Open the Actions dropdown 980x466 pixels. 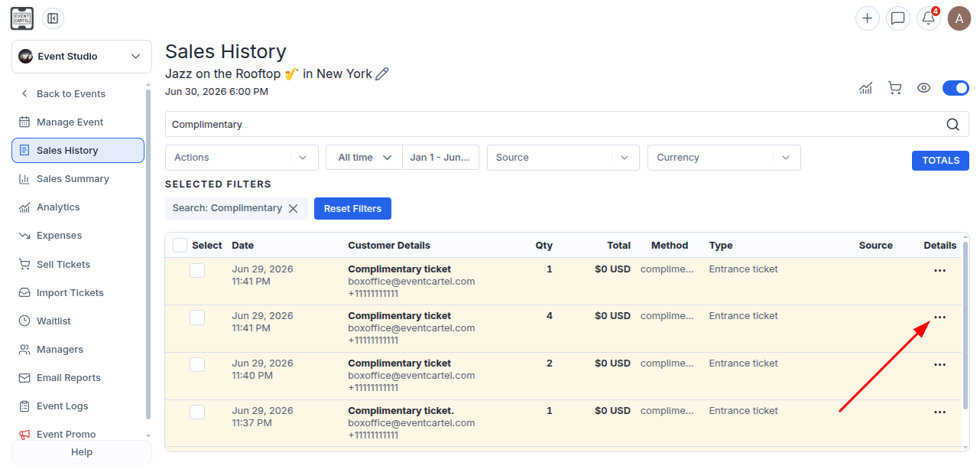pyautogui.click(x=242, y=158)
